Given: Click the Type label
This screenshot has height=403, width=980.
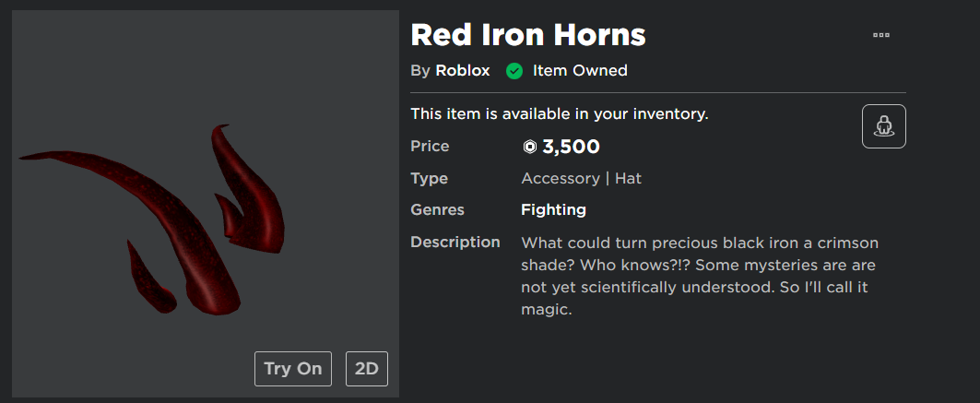Looking at the screenshot, I should click(430, 179).
